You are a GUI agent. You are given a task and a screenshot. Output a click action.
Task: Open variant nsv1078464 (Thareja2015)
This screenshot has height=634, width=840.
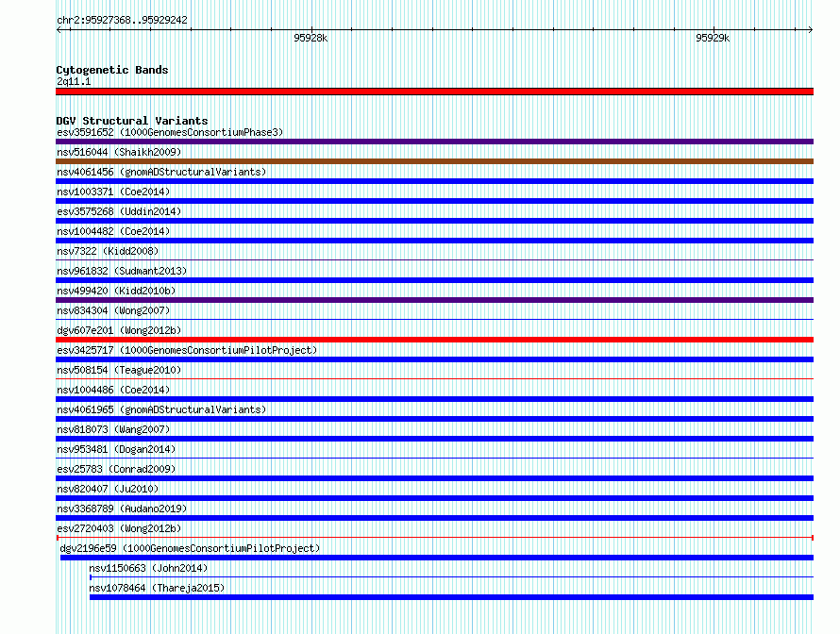[x=157, y=588]
